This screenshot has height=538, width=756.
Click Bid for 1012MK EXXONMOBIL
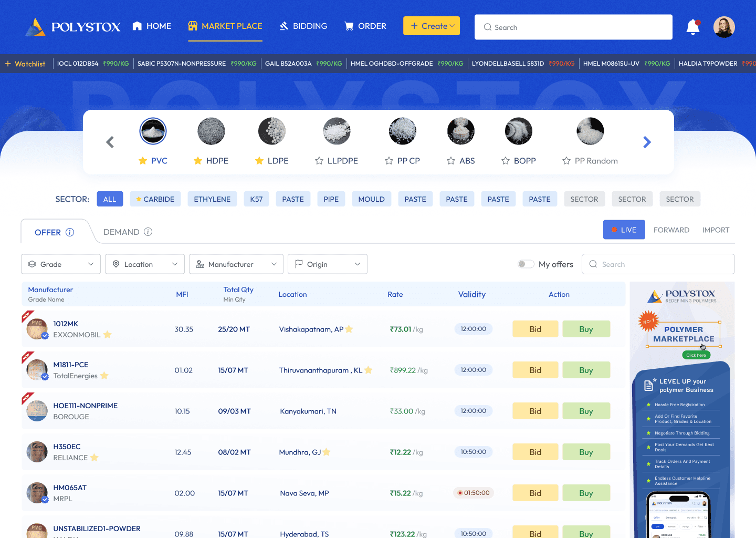[535, 329]
